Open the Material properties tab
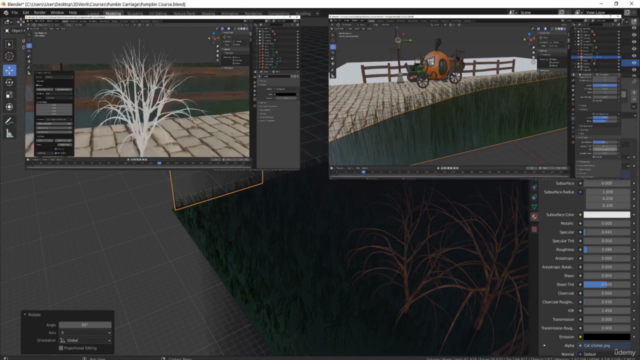 tap(534, 217)
